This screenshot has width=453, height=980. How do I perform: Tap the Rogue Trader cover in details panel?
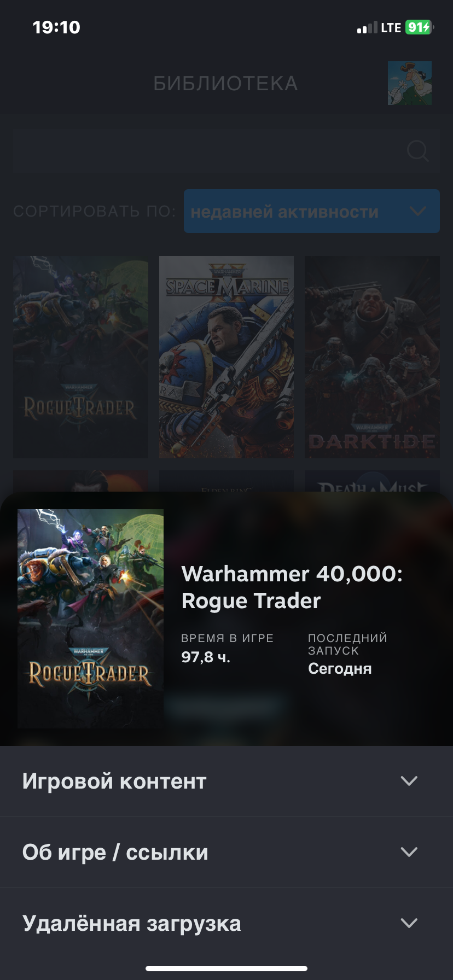[90, 619]
